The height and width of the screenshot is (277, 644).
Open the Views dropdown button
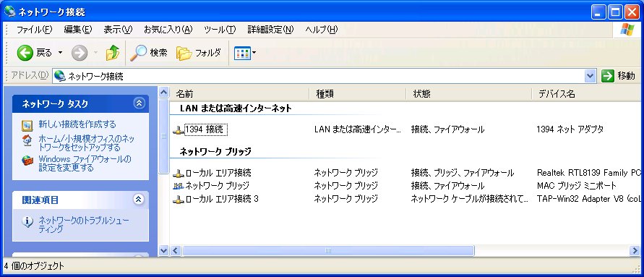tap(245, 53)
